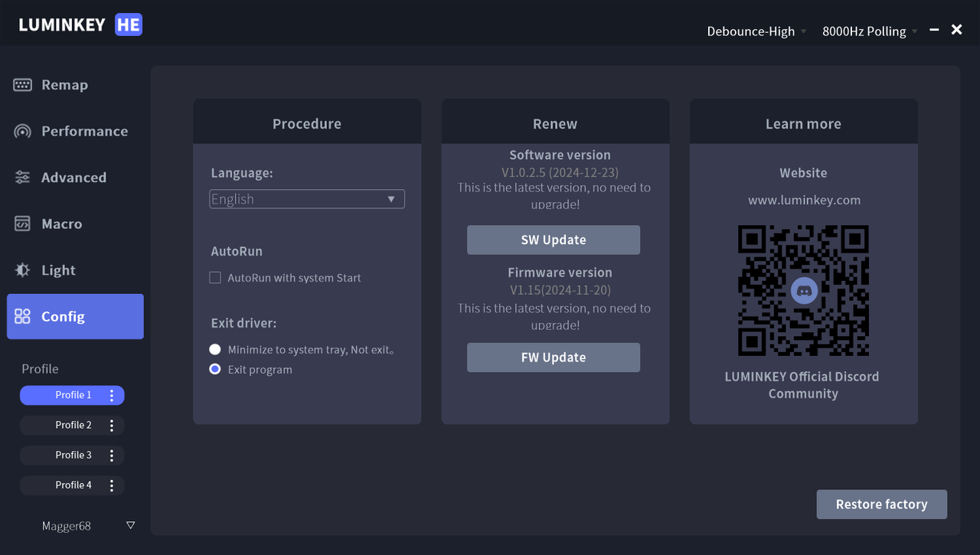Viewport: 980px width, 555px height.
Task: Open the www.luminkey.com website link
Action: point(804,200)
